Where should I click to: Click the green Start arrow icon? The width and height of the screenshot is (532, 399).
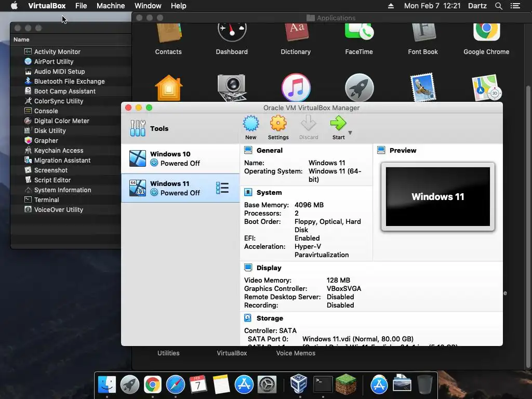[338, 123]
